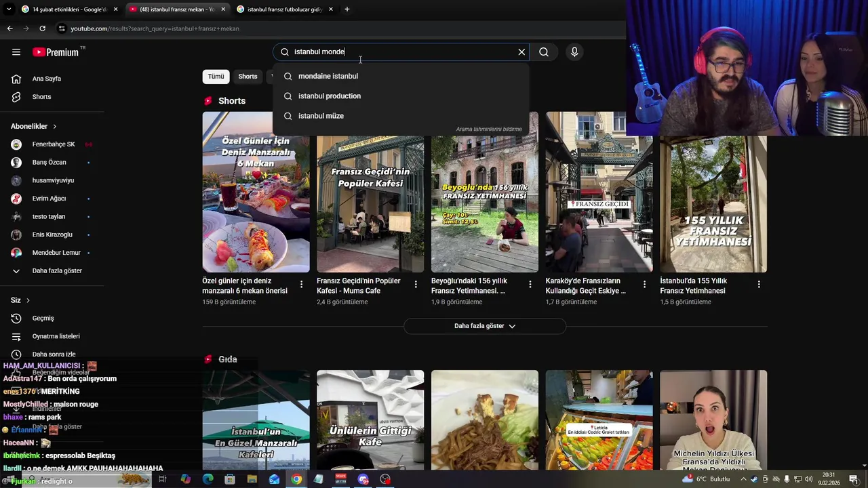Click inside the YouTube search field
The width and height of the screenshot is (868, 488).
[400, 52]
